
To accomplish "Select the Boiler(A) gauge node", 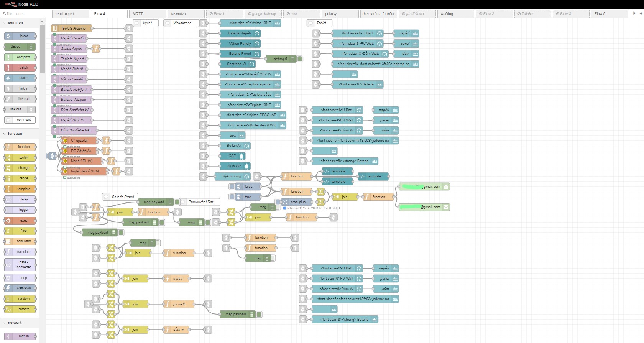I will pos(235,146).
